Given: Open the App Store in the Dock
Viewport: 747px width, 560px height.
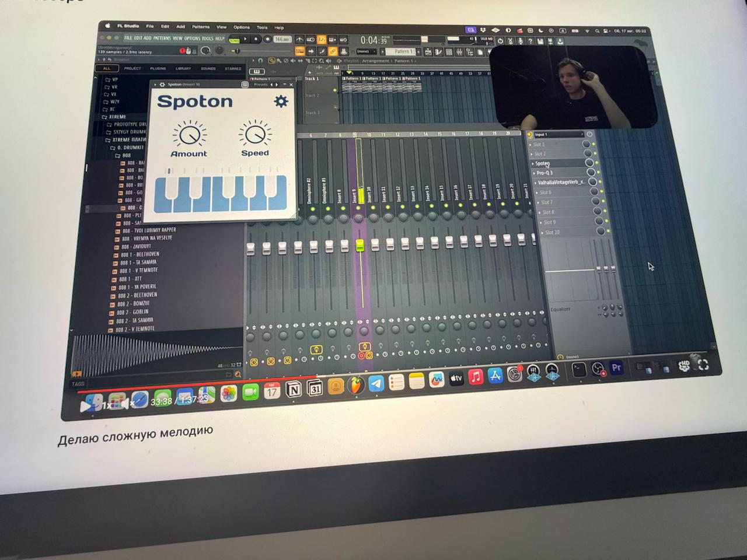Looking at the screenshot, I should [495, 375].
